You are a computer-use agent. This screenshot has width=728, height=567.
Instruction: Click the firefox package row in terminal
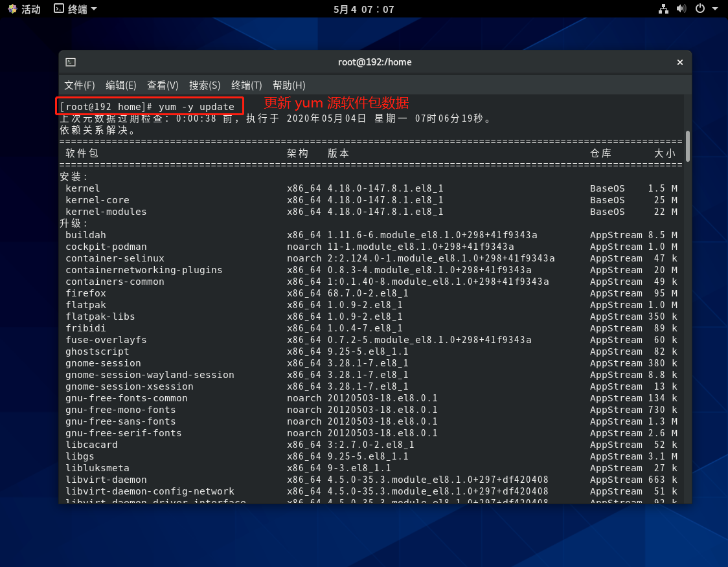click(86, 293)
